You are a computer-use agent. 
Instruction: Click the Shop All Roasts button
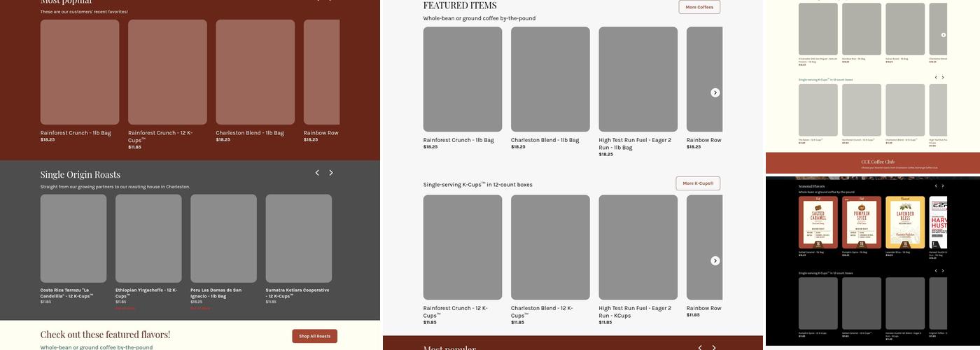coord(314,336)
